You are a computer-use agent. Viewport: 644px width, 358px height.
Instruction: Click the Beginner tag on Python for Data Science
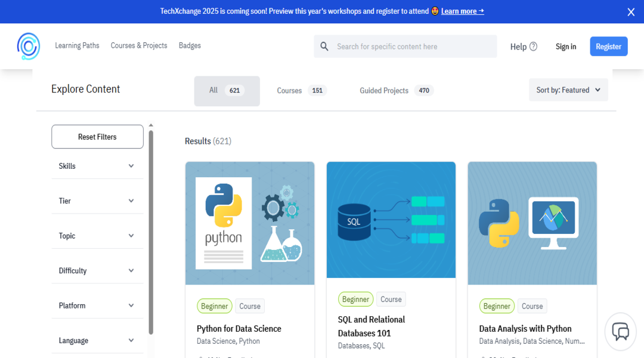[215, 306]
